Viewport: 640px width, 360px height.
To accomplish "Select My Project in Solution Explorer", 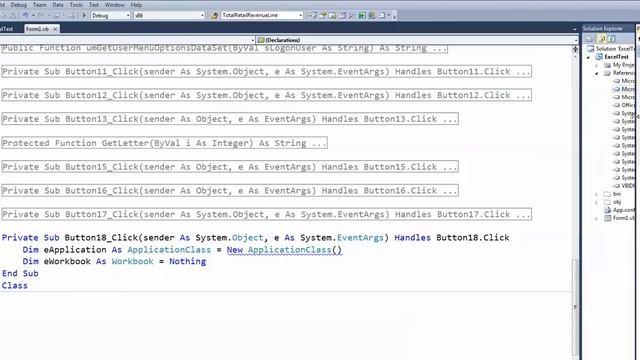I will (x=619, y=65).
